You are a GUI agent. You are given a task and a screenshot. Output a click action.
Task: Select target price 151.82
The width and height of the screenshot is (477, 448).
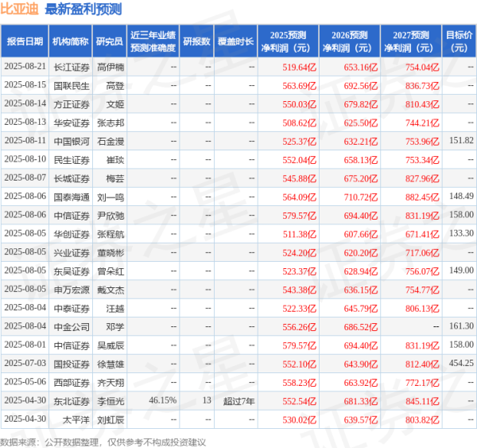point(461,140)
